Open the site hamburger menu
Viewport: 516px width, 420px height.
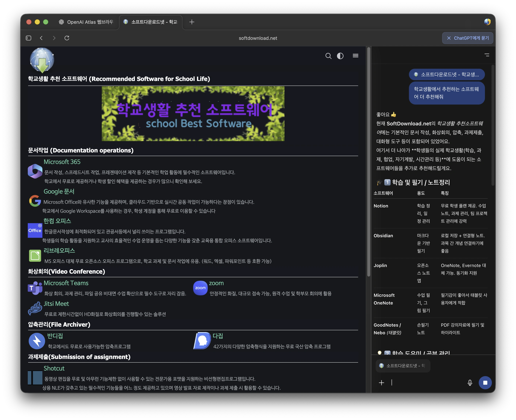click(x=355, y=56)
